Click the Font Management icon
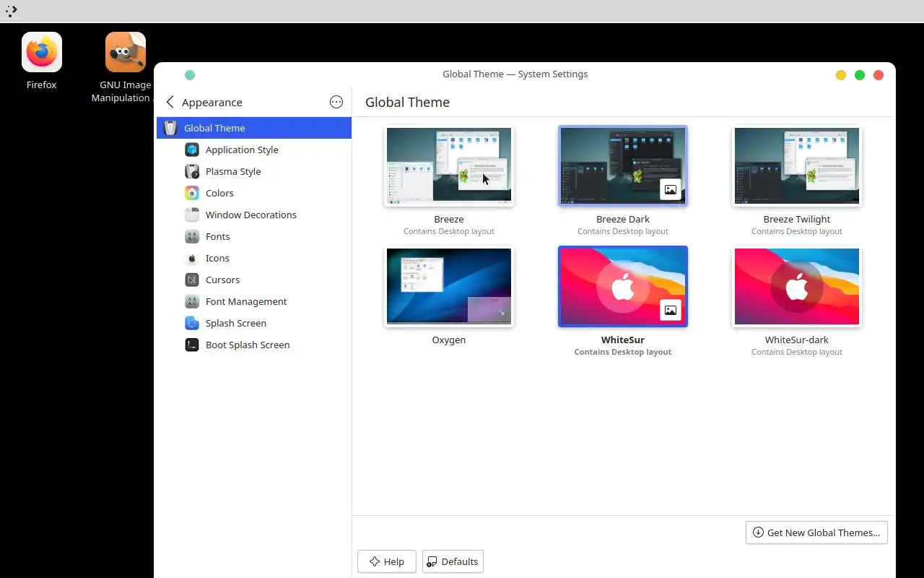 point(192,301)
